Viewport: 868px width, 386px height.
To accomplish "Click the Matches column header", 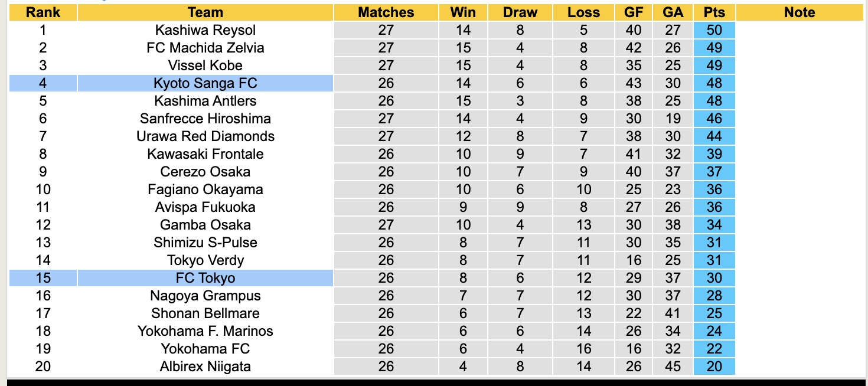I will tap(386, 12).
